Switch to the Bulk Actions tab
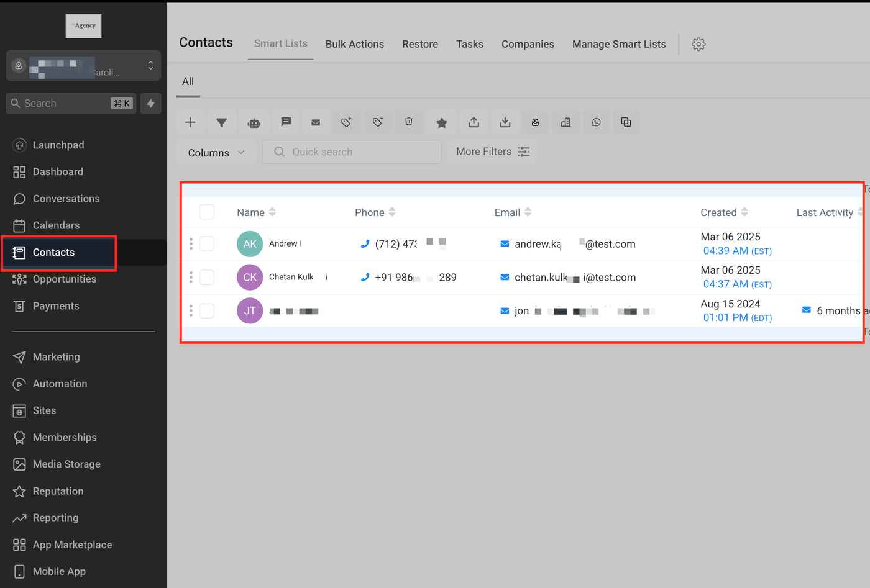 coord(354,44)
